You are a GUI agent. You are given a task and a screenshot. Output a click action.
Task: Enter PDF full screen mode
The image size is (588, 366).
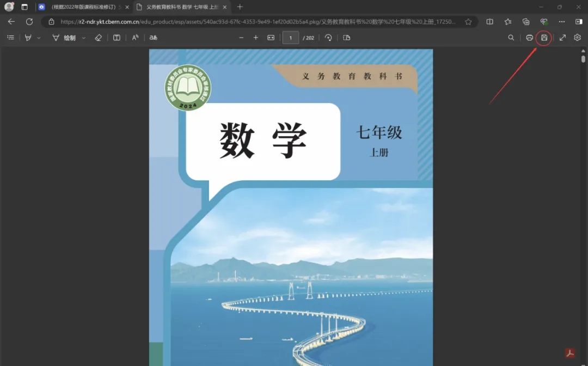pyautogui.click(x=563, y=38)
